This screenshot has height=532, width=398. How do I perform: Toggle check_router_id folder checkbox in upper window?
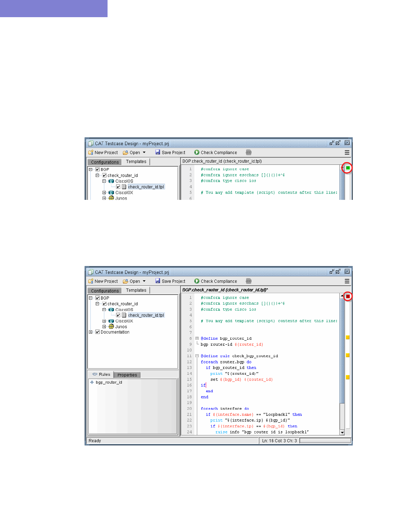pos(104,176)
